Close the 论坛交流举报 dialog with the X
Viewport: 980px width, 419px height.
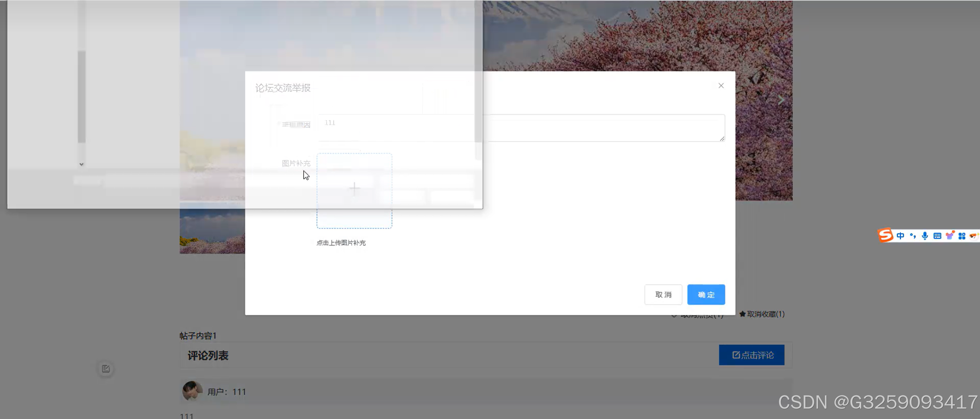[721, 86]
